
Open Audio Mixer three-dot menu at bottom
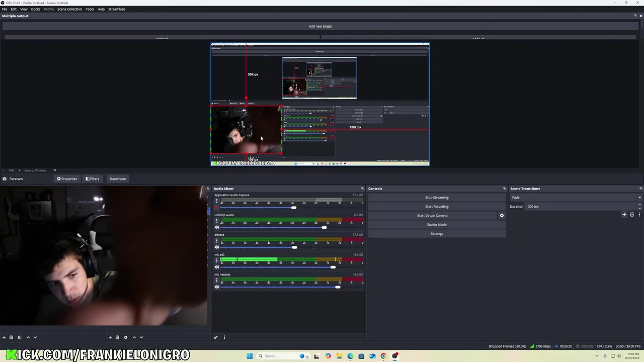coord(224,337)
